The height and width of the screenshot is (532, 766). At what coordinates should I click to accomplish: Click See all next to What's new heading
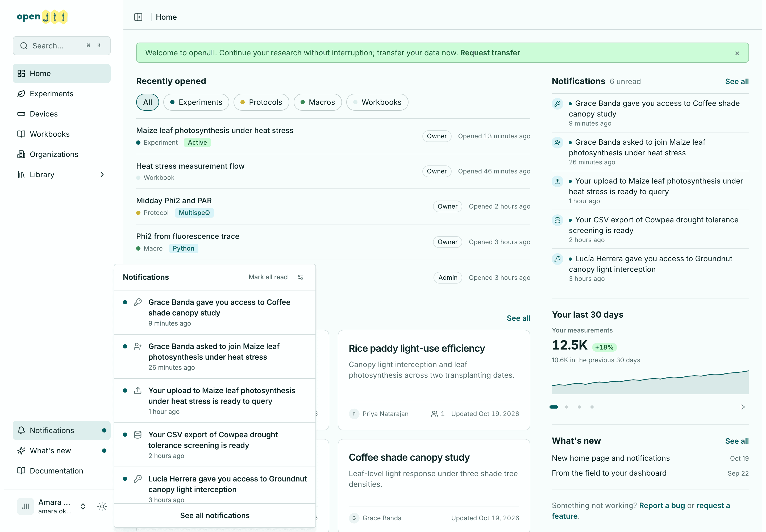[x=737, y=441]
